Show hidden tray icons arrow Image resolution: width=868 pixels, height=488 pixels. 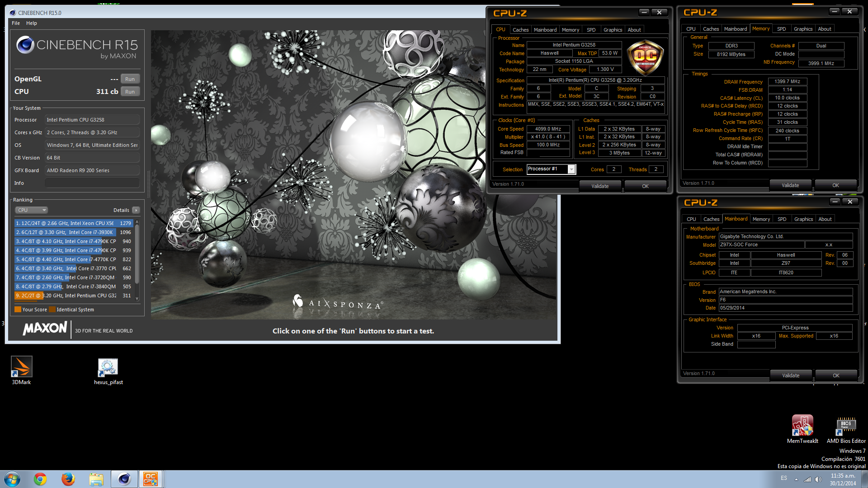coord(796,479)
